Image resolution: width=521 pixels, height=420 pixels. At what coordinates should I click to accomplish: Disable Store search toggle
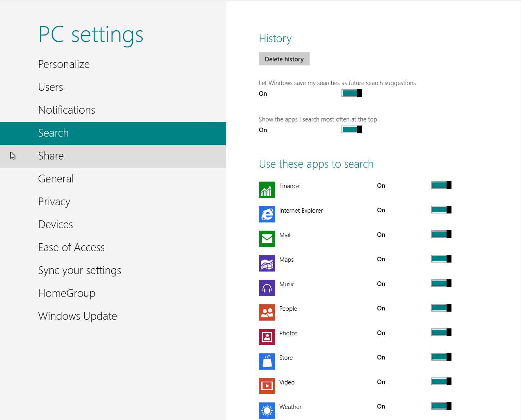[x=441, y=357]
